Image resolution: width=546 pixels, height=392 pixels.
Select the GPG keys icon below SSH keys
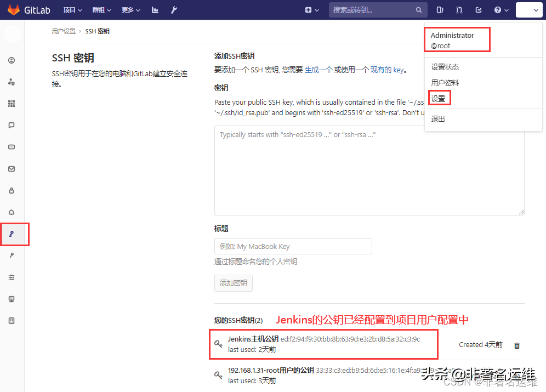(12, 255)
